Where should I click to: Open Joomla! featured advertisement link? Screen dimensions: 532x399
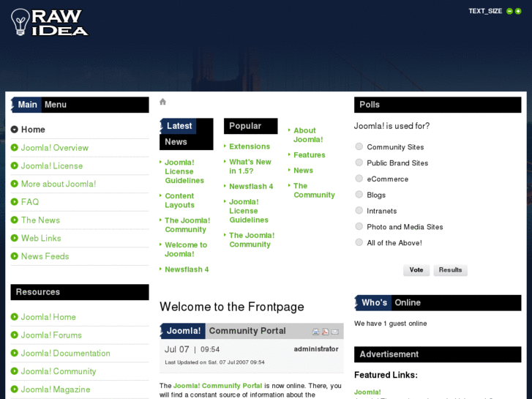click(367, 392)
